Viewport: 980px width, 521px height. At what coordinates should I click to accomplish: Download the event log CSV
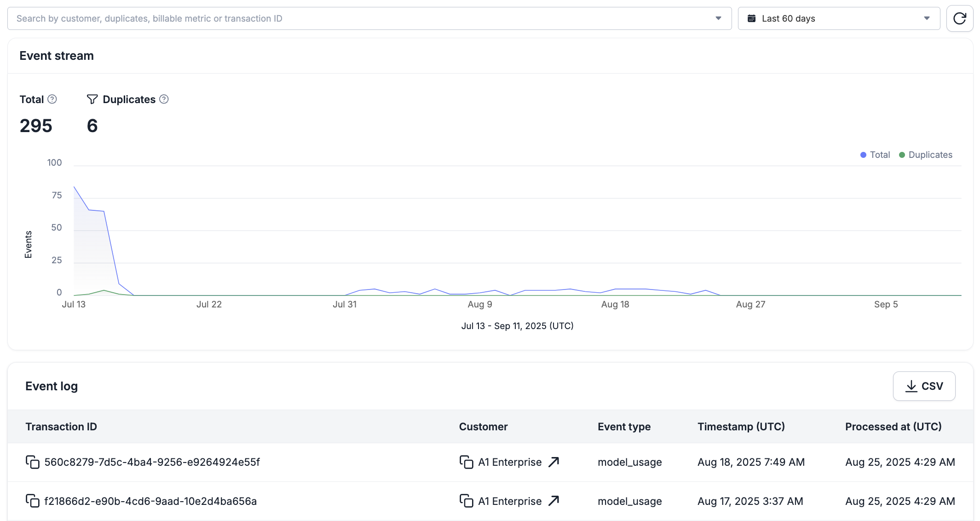click(924, 386)
